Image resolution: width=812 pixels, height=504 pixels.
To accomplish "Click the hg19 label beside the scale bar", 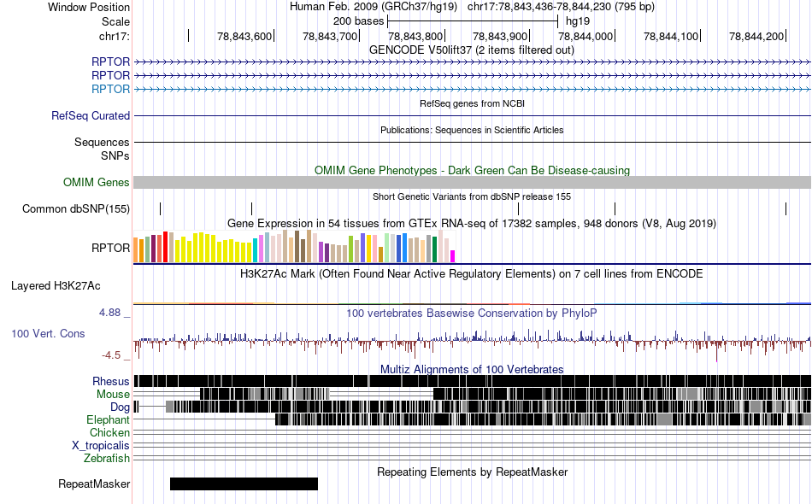I will [578, 21].
